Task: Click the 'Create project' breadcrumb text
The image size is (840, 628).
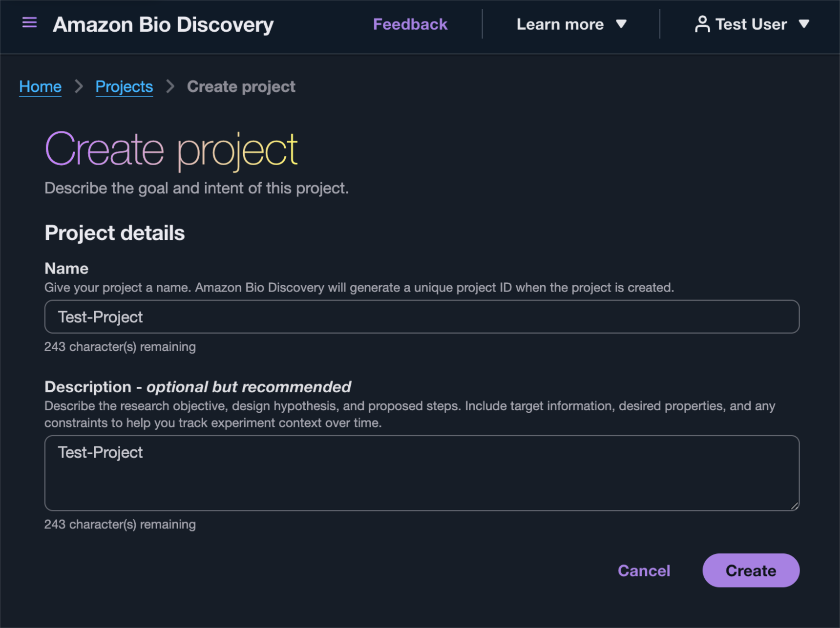Action: [241, 87]
